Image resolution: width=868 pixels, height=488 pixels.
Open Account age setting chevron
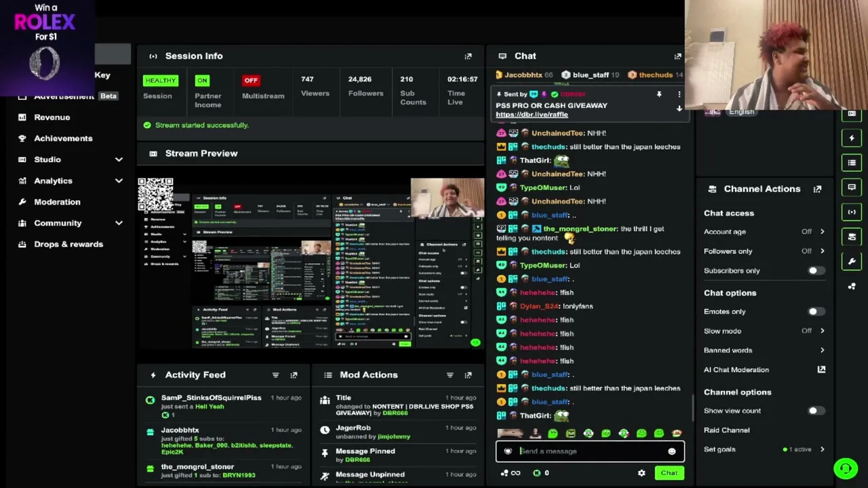[x=822, y=232]
